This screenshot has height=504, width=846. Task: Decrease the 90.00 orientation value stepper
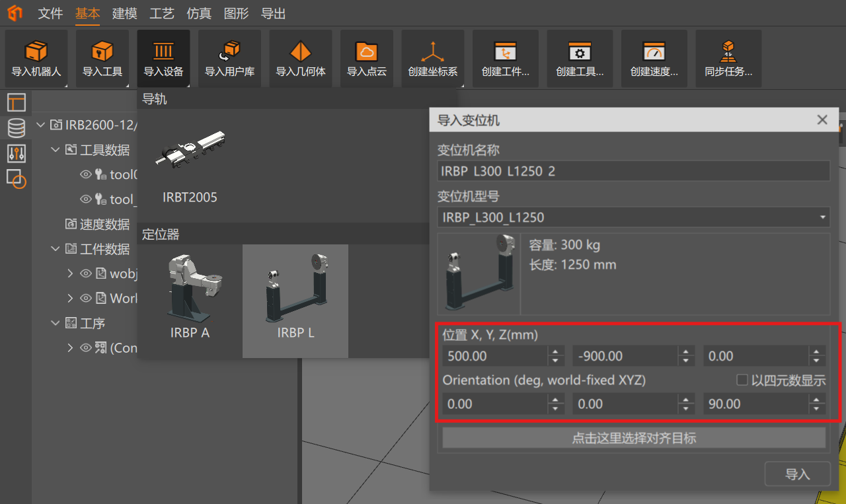(x=818, y=409)
